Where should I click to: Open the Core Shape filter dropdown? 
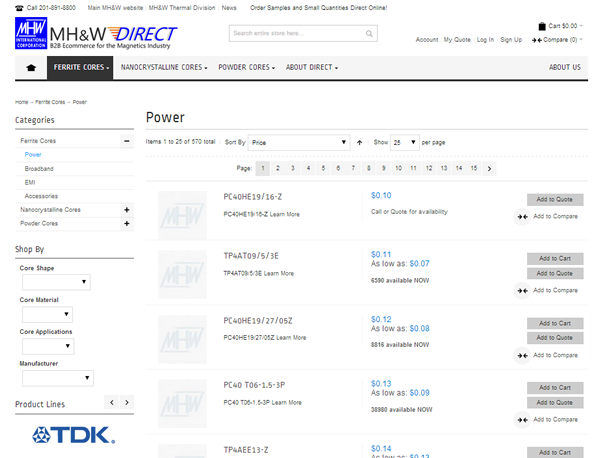(x=56, y=282)
